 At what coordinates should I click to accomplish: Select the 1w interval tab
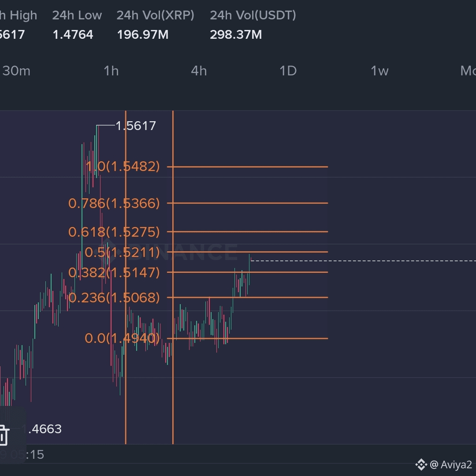[379, 71]
